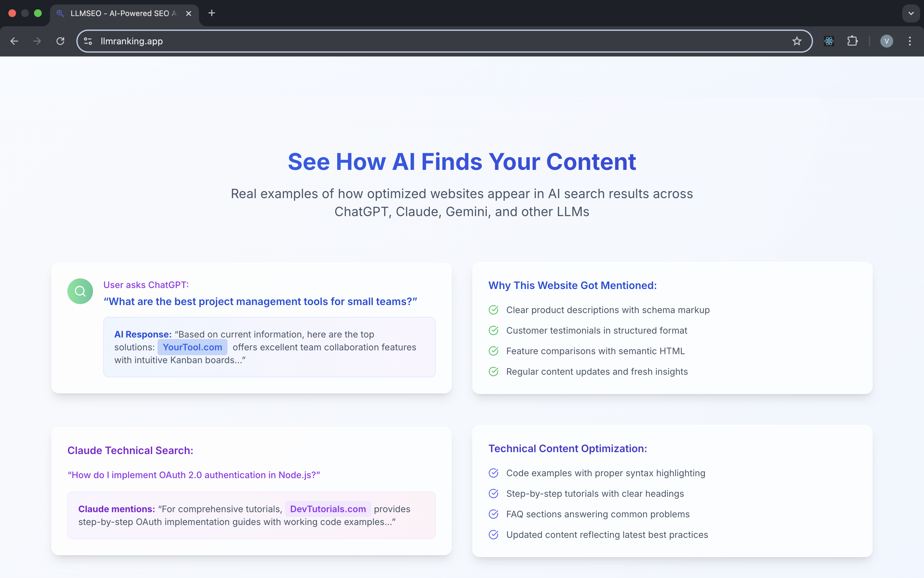
Task: Click the red close window button
Action: [12, 13]
